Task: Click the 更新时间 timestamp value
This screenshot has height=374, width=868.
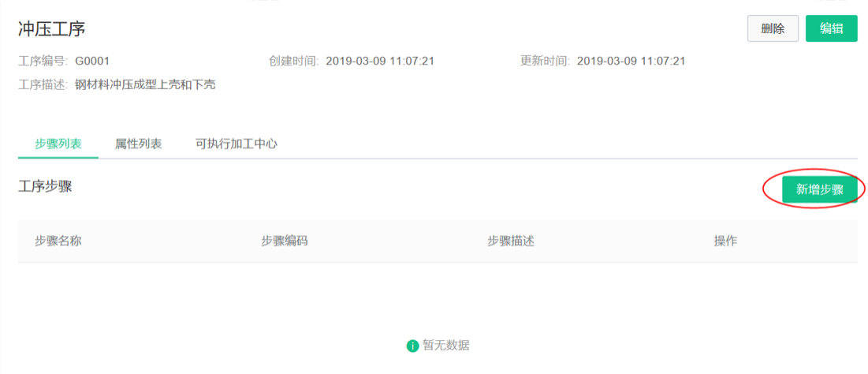Action: tap(631, 61)
